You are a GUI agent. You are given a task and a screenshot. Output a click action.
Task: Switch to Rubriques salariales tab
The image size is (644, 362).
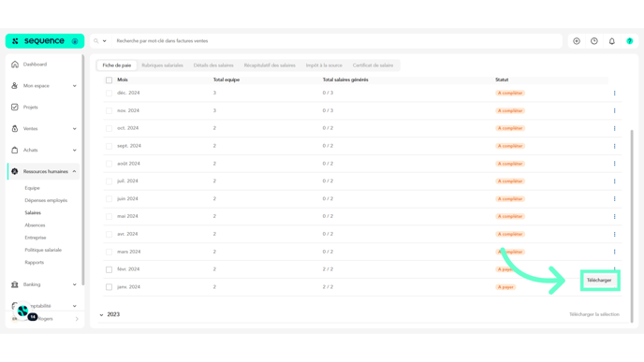(x=162, y=65)
